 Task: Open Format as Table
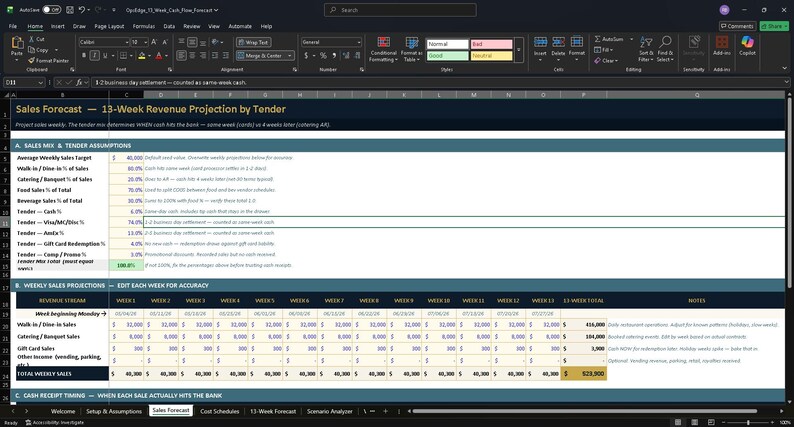(411, 49)
